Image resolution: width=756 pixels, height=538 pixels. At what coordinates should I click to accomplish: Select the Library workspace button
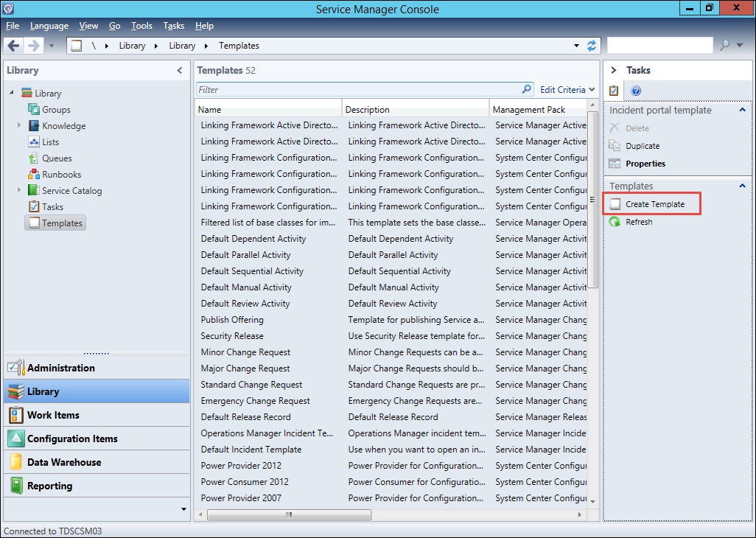pyautogui.click(x=97, y=391)
